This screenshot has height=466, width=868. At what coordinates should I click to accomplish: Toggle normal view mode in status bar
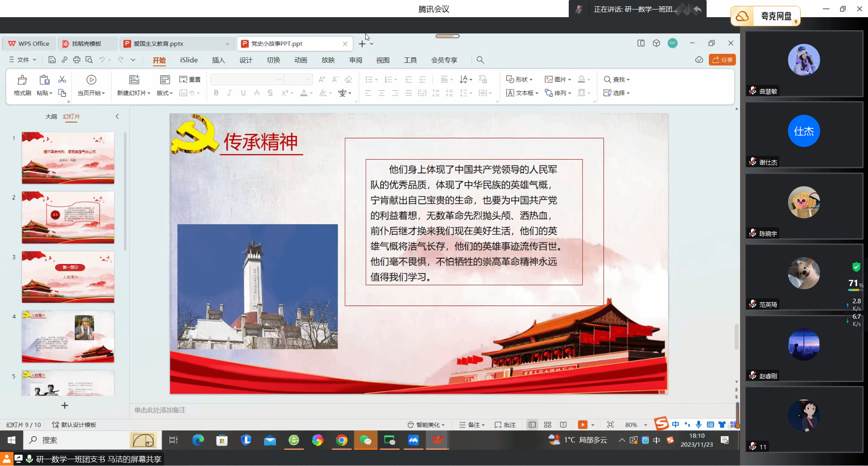pyautogui.click(x=532, y=425)
